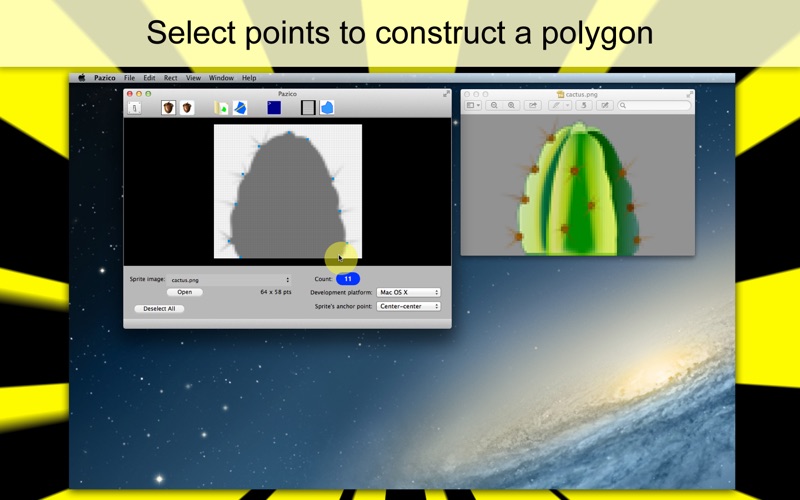Image resolution: width=800 pixels, height=500 pixels.
Task: Click the Count label text
Action: point(323,279)
